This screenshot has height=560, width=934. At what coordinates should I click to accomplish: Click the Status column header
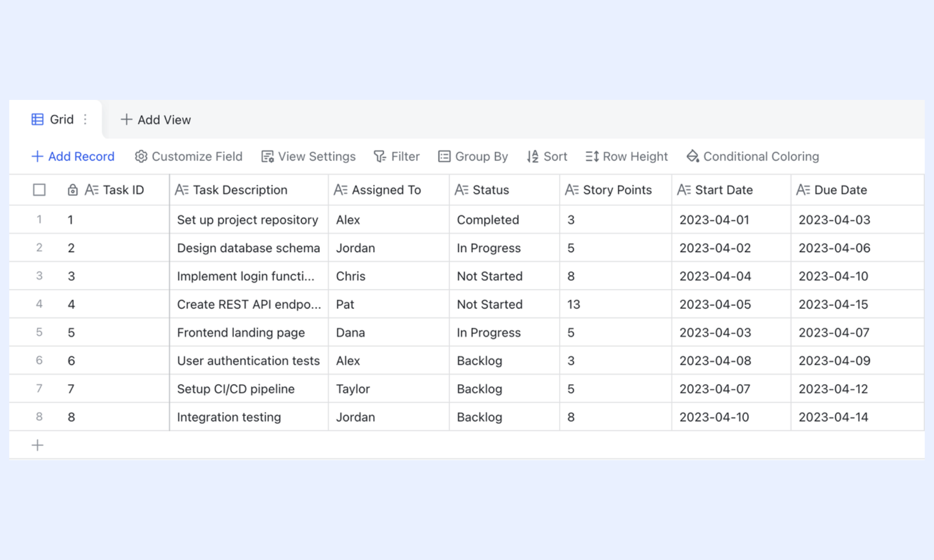pyautogui.click(x=504, y=190)
